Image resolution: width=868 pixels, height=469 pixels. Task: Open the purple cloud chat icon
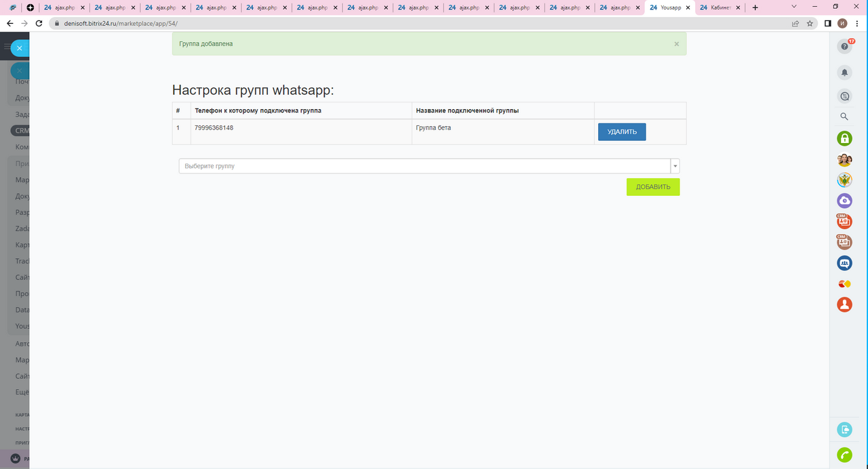pyautogui.click(x=844, y=201)
